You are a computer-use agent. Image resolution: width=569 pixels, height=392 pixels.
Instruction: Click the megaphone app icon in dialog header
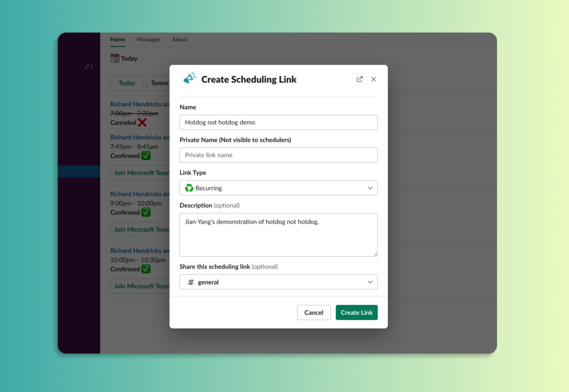(x=189, y=78)
